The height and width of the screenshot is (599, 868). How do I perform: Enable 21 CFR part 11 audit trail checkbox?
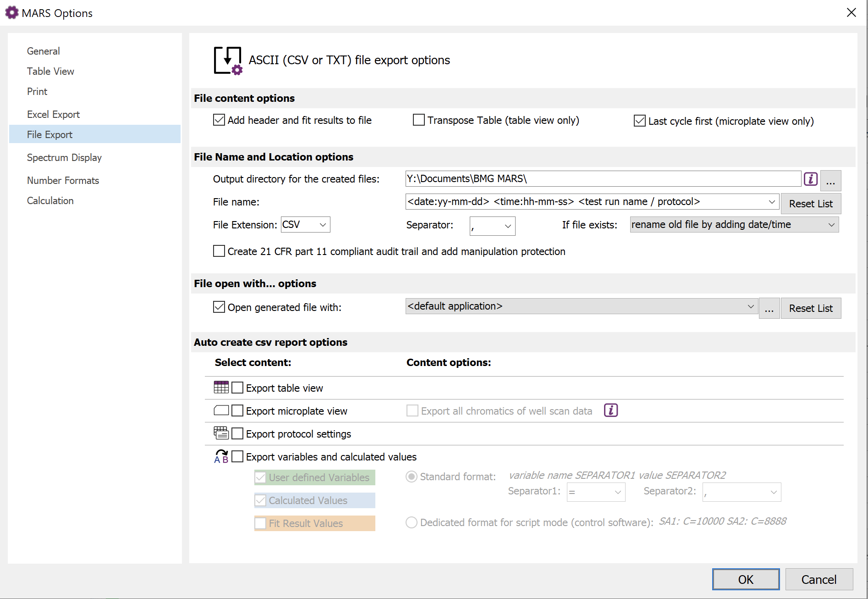[219, 251]
